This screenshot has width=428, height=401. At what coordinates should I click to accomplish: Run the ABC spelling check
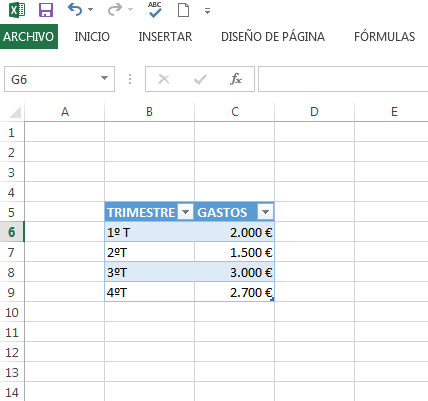point(155,10)
